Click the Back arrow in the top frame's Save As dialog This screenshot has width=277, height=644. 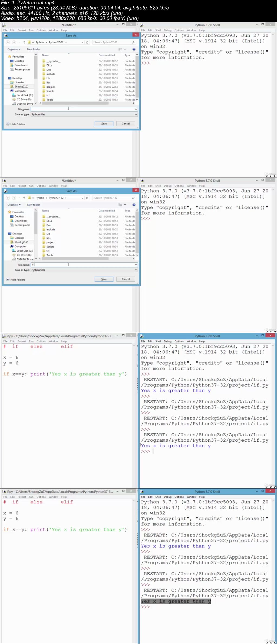tap(8, 42)
